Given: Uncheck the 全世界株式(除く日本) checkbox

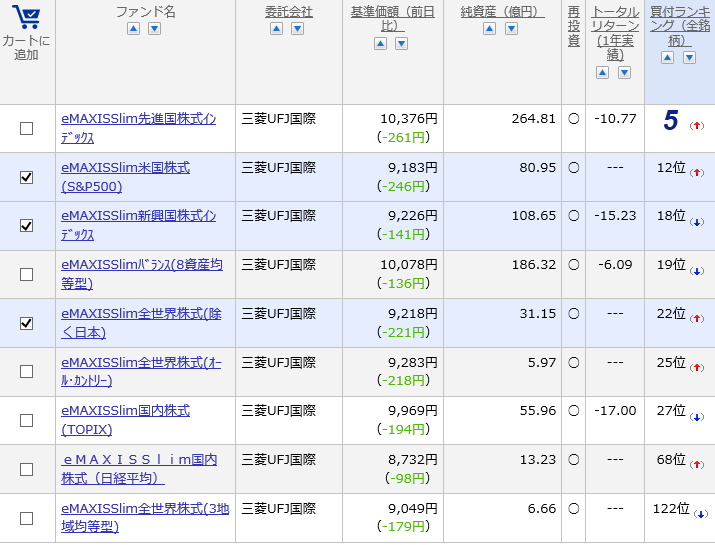Looking at the screenshot, I should click(x=26, y=323).
